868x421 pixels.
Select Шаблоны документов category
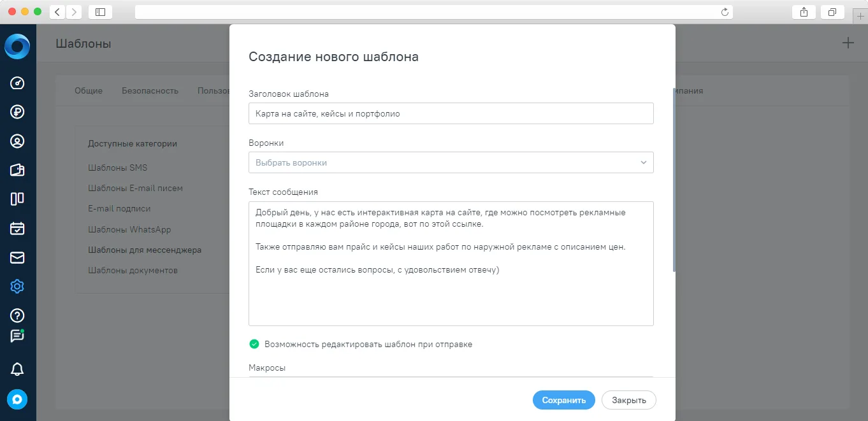pos(133,270)
